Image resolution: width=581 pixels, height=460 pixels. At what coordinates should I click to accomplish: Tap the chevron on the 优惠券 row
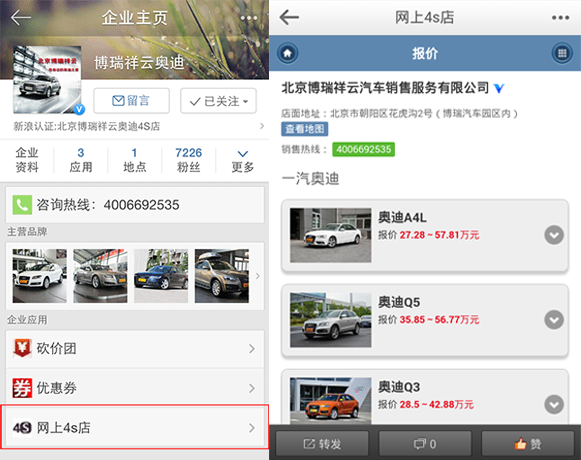pos(252,388)
